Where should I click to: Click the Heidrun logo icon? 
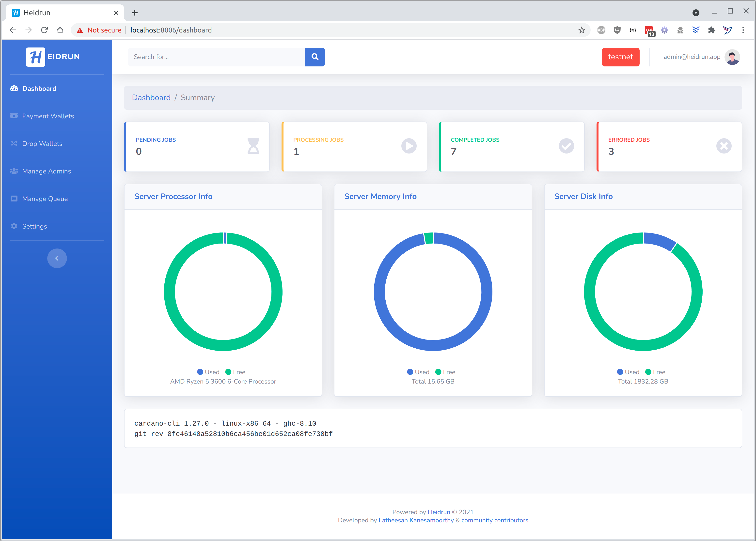coord(36,57)
